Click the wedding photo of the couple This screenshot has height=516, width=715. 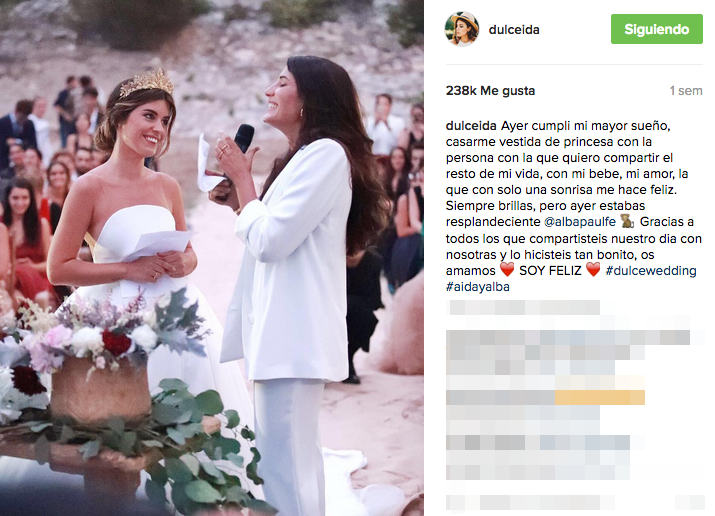[x=212, y=258]
